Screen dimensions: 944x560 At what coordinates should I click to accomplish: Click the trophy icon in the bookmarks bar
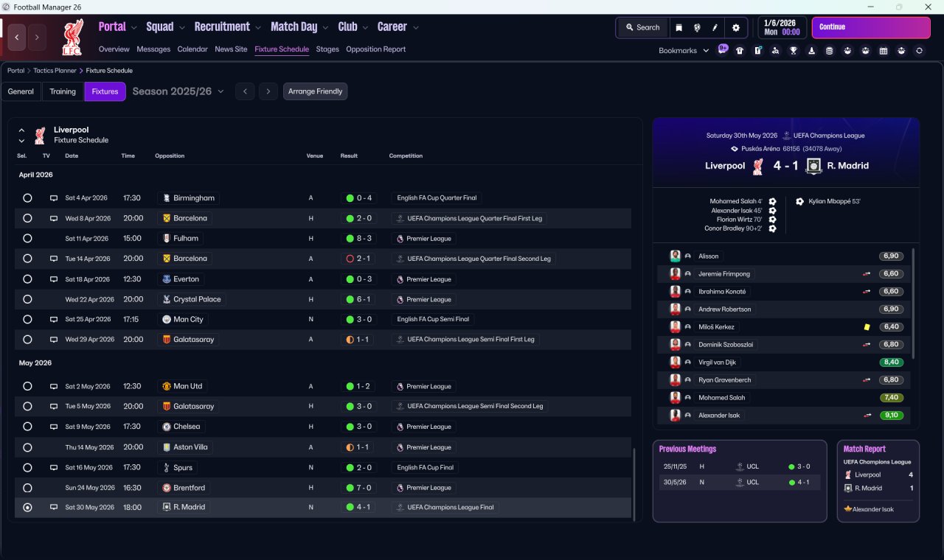point(794,51)
